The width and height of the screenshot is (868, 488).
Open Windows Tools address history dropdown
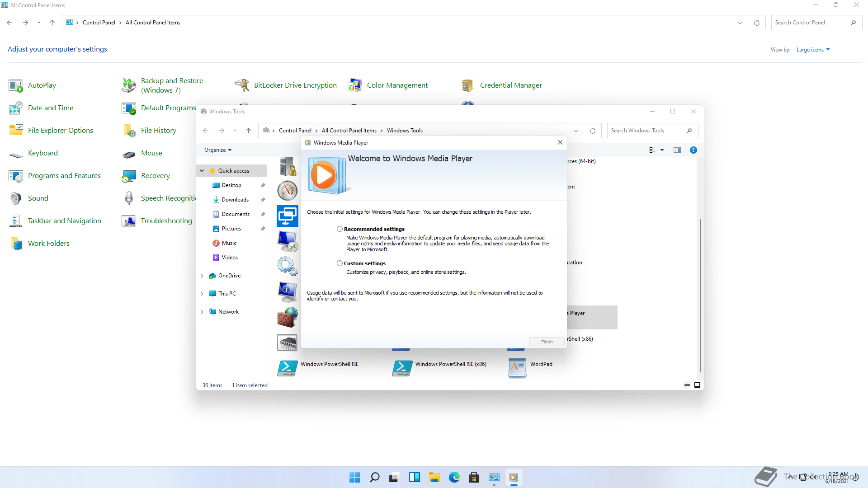576,131
